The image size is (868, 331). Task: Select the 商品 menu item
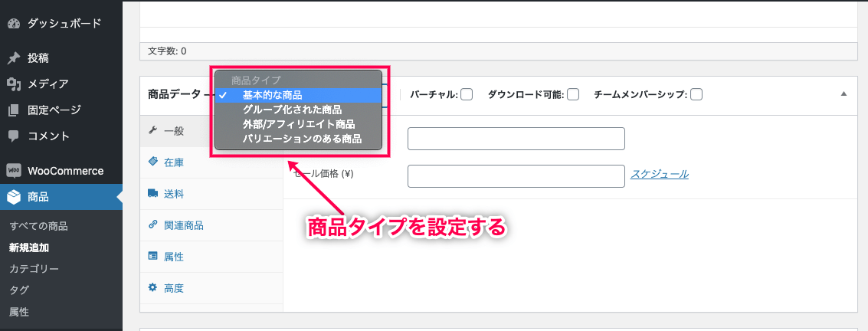pyautogui.click(x=61, y=196)
